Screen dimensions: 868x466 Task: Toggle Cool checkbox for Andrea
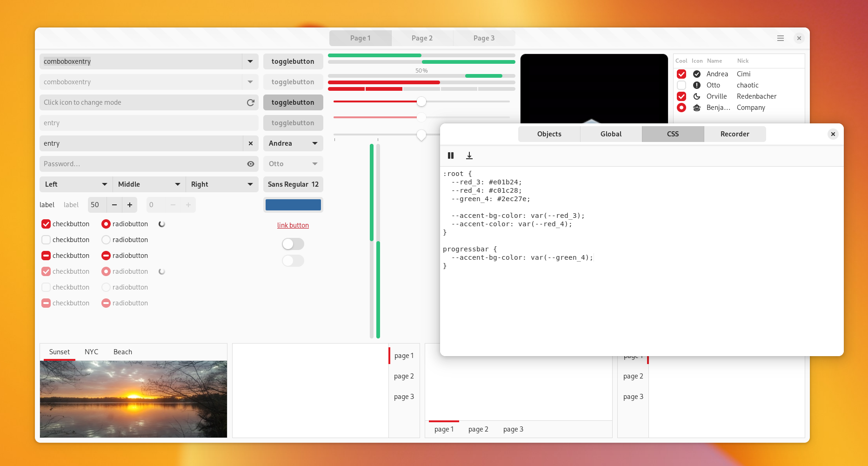tap(681, 74)
